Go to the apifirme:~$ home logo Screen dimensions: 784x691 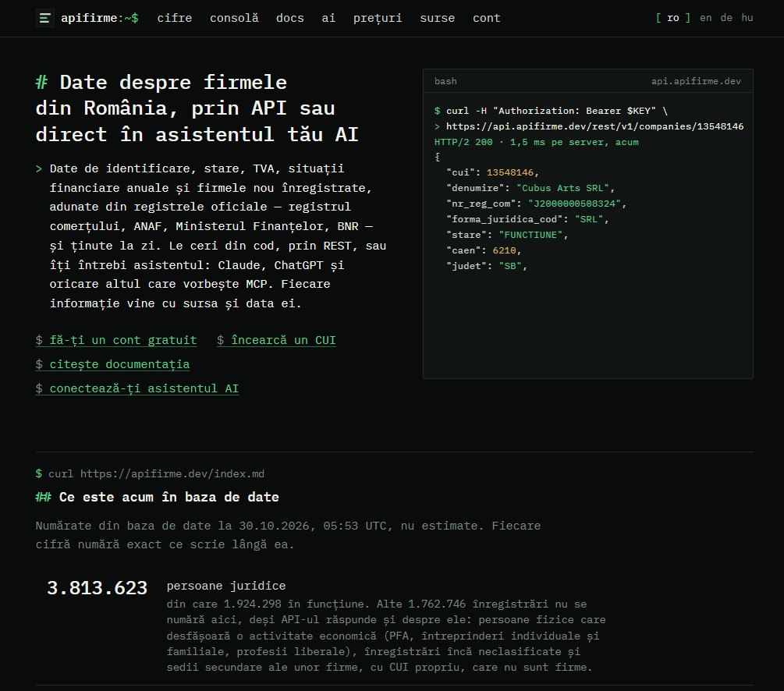pos(100,18)
